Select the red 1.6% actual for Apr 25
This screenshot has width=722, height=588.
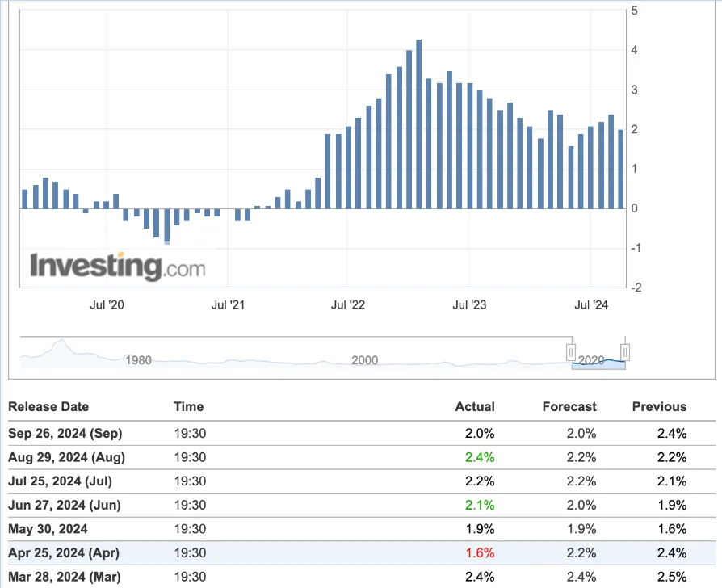480,553
